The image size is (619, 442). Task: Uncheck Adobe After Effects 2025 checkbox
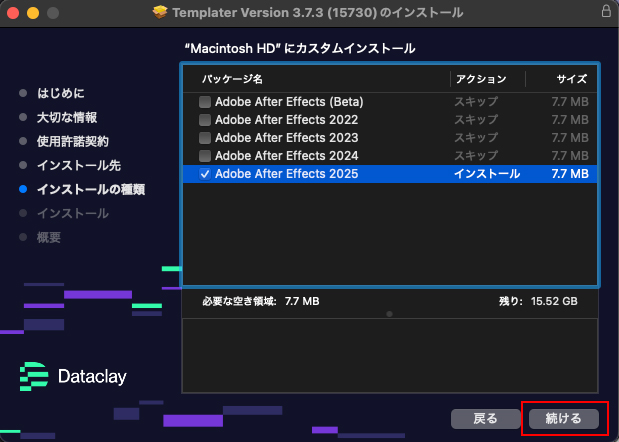pos(205,174)
